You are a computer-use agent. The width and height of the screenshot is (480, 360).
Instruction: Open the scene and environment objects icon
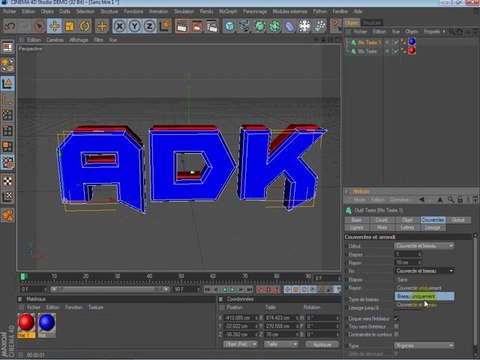point(305,26)
